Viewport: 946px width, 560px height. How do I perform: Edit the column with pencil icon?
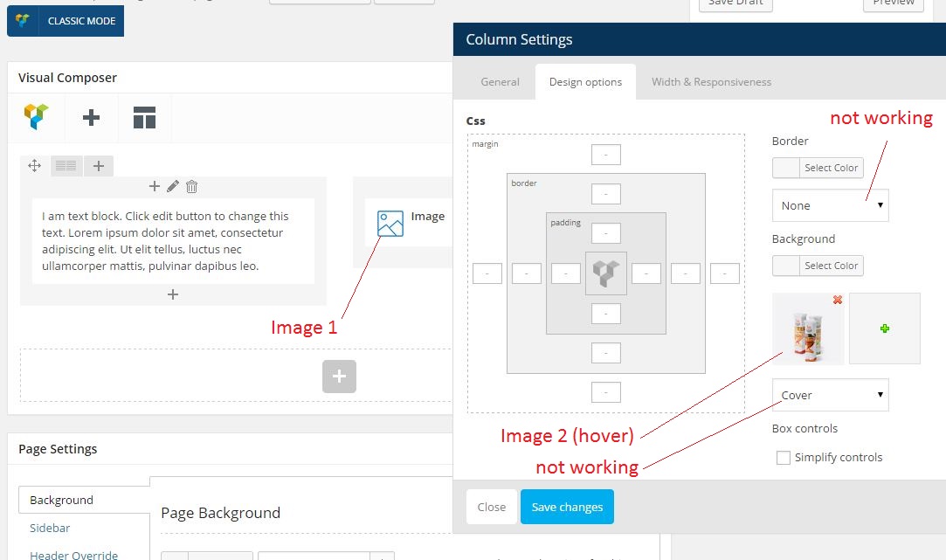point(173,186)
